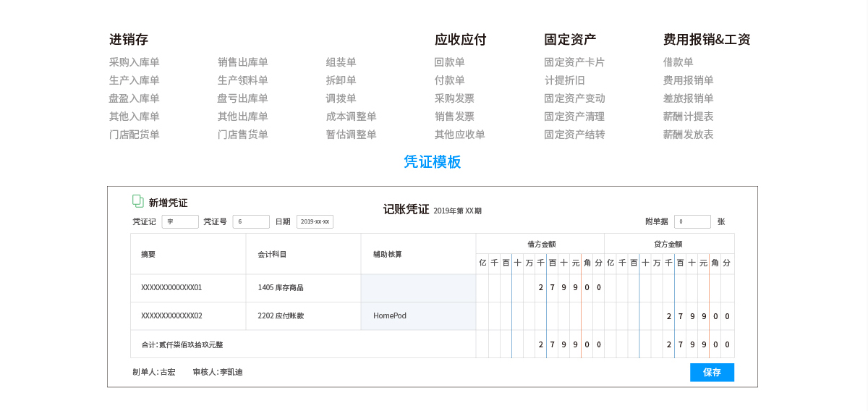Screen dimensions: 868x411
Task: Click the 保存 save button
Action: tap(712, 372)
